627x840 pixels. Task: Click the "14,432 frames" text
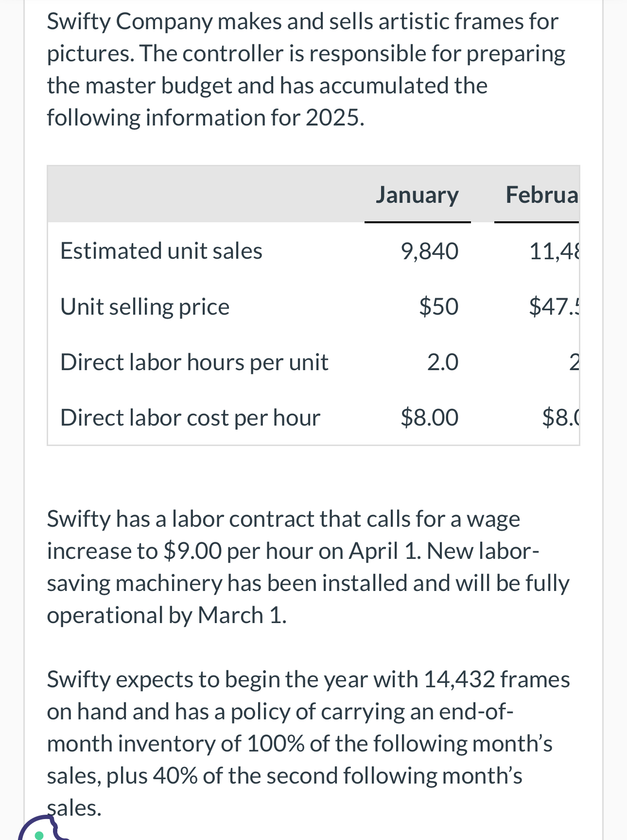tap(497, 679)
